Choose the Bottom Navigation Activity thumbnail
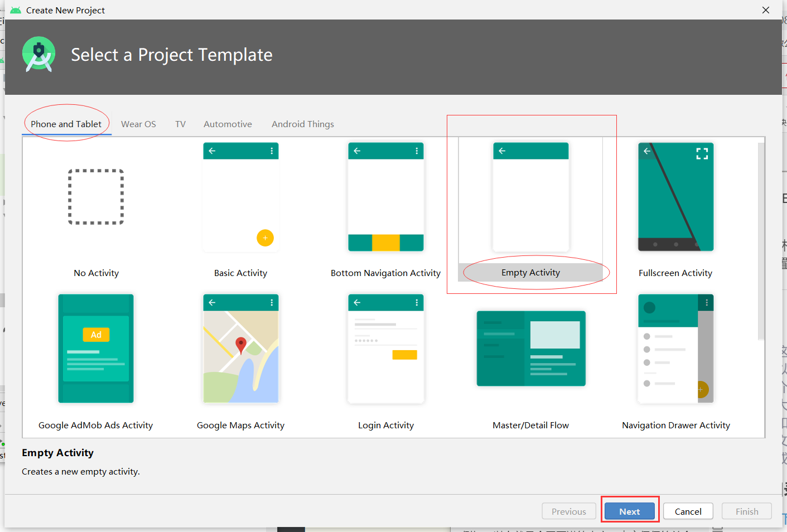 point(386,197)
